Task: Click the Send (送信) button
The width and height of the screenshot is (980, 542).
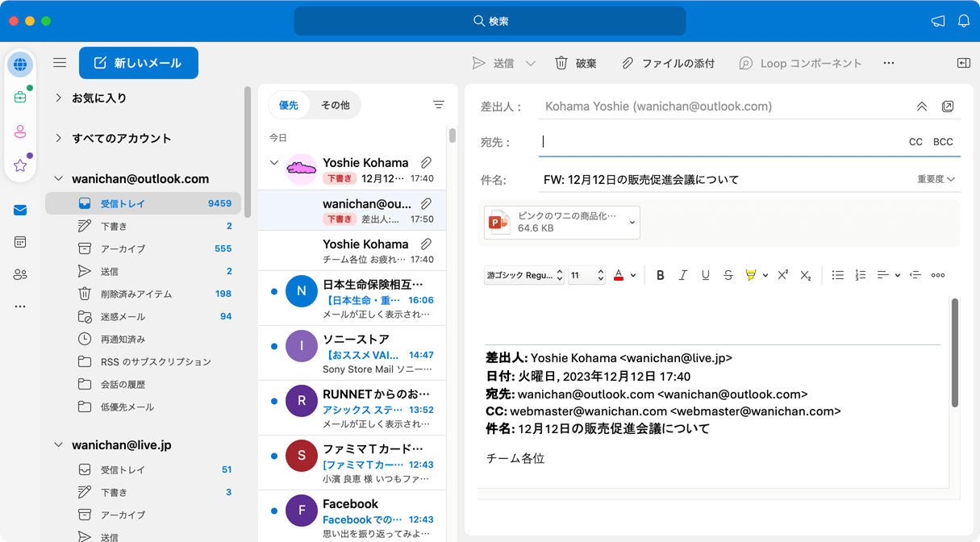Action: tap(494, 63)
